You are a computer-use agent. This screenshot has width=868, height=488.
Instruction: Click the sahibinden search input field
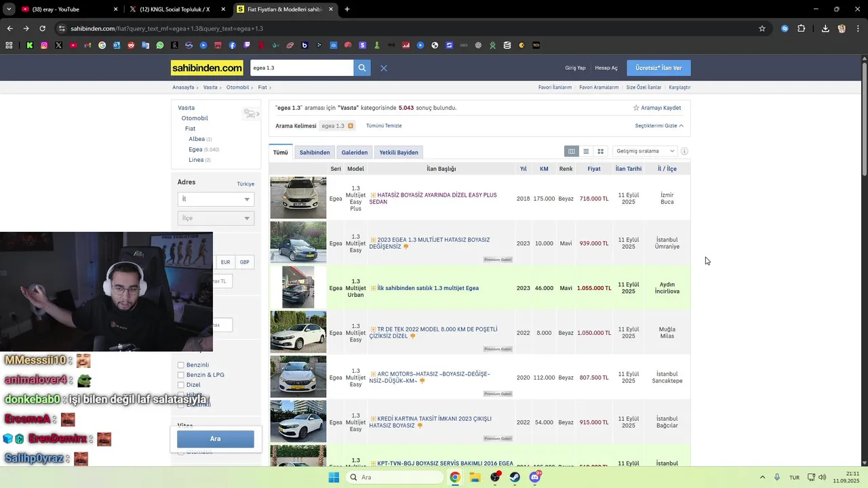[302, 68]
